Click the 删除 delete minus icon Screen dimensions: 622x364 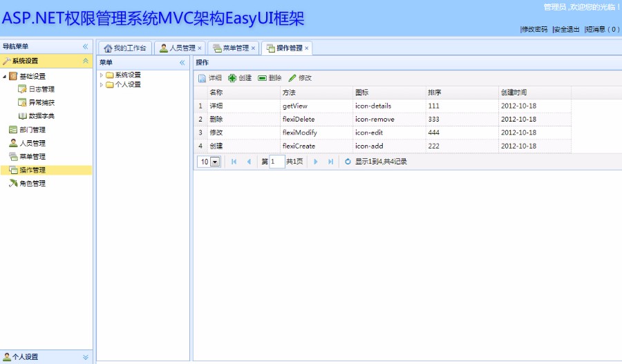[262, 78]
